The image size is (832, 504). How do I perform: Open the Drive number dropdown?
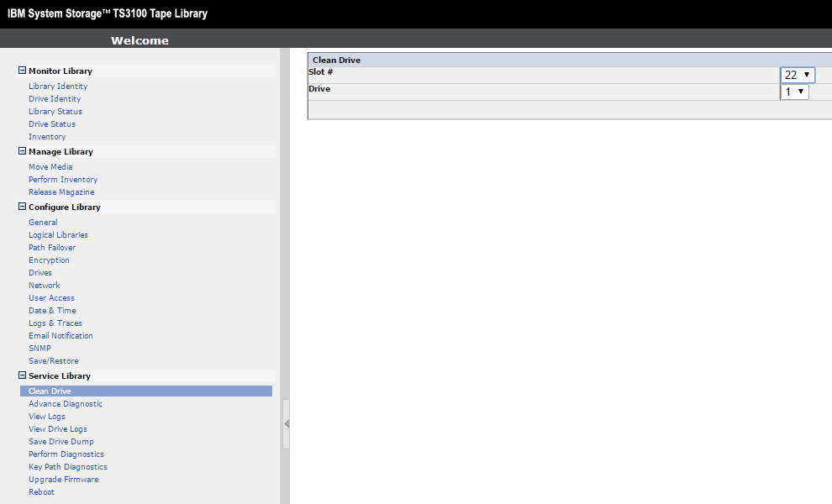(794, 92)
